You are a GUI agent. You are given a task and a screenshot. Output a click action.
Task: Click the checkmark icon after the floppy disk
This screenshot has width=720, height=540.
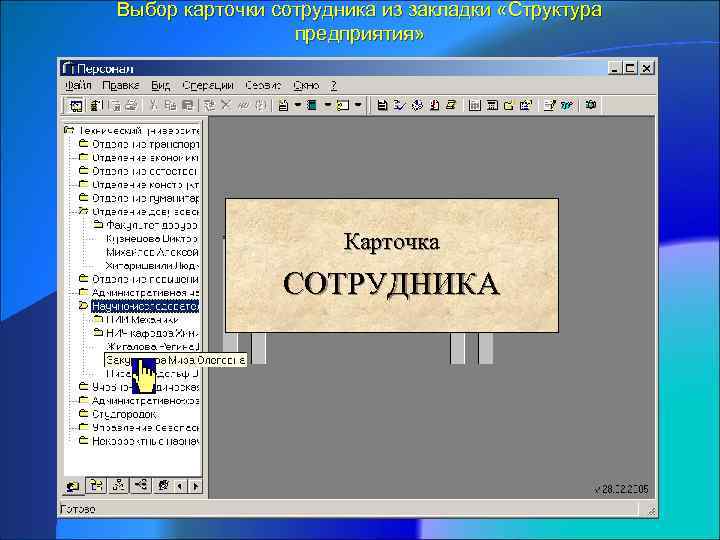399,105
